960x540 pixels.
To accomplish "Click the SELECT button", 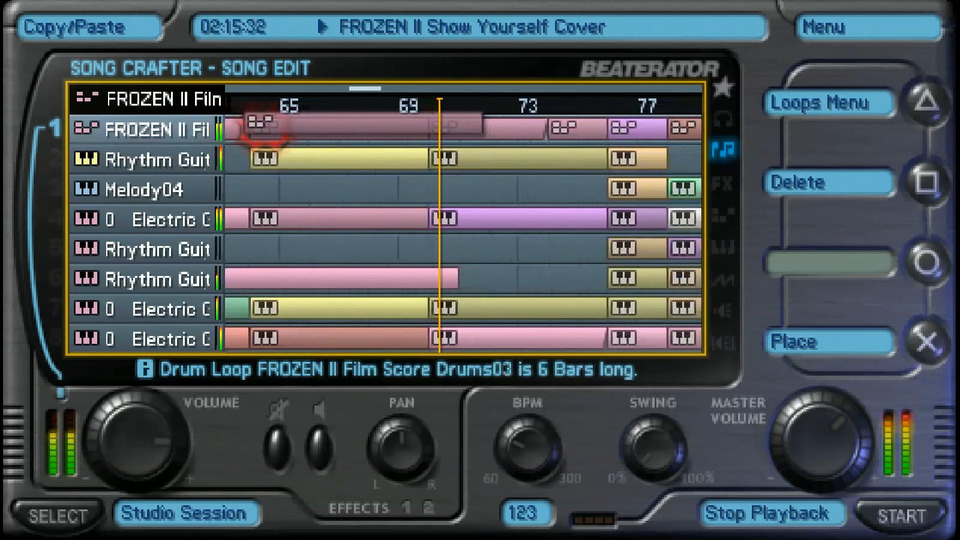I will click(58, 516).
